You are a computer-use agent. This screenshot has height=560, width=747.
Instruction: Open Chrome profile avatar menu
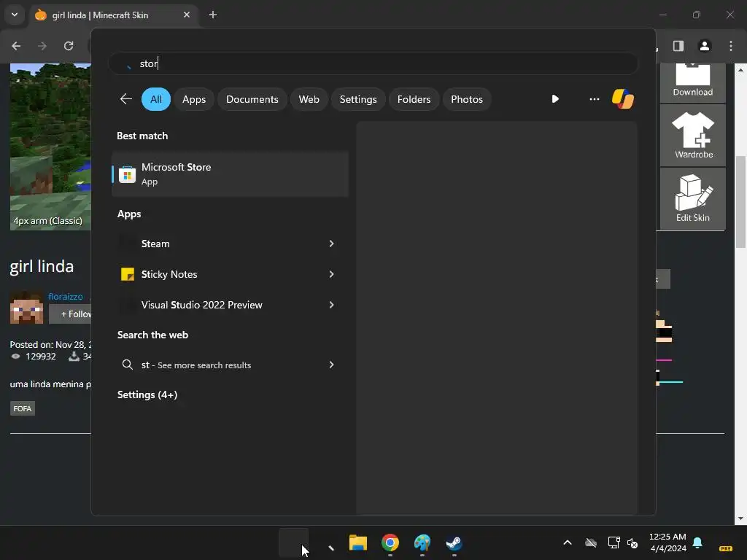pos(705,46)
